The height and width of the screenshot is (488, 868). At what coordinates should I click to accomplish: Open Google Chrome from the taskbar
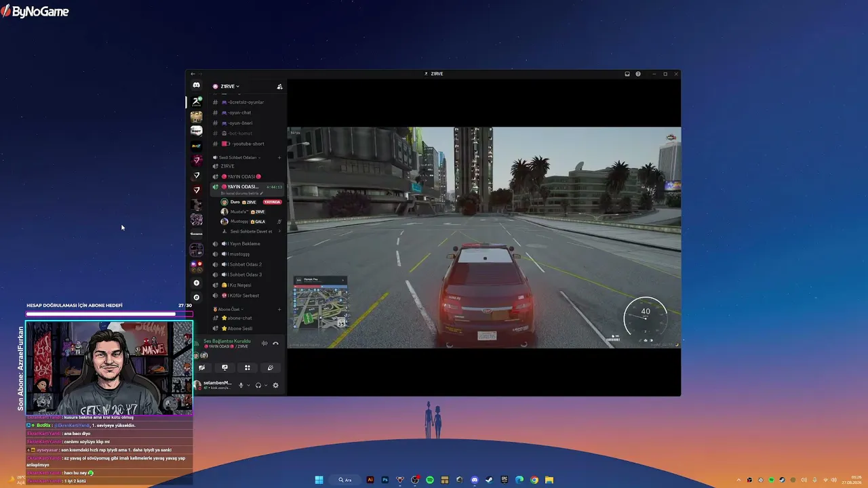[x=534, y=480]
